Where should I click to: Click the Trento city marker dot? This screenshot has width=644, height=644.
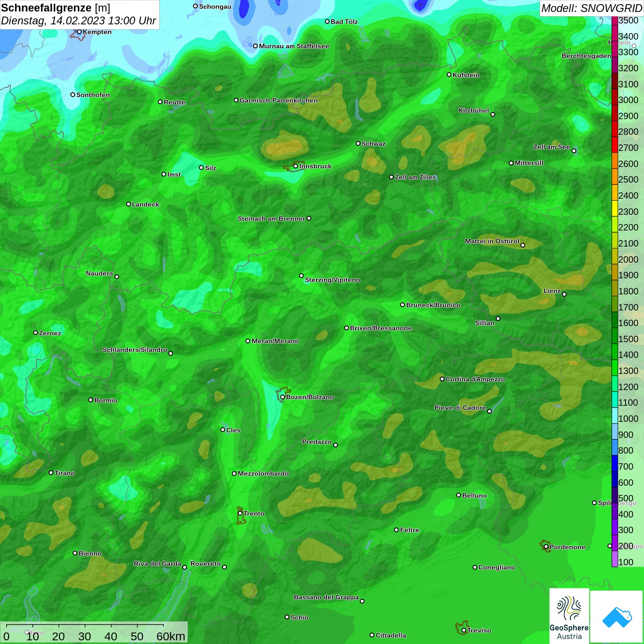(x=240, y=513)
